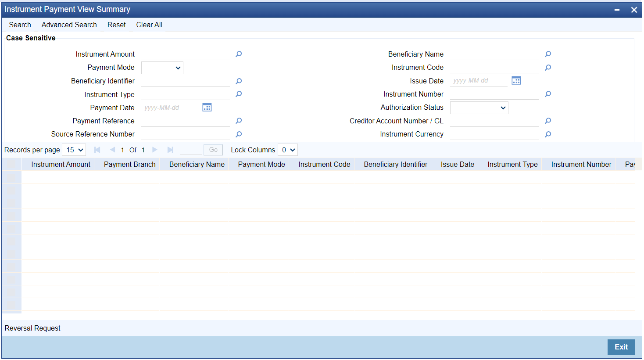The image size is (644, 360).
Task: Open lookup for Instrument Number field
Action: 548,94
